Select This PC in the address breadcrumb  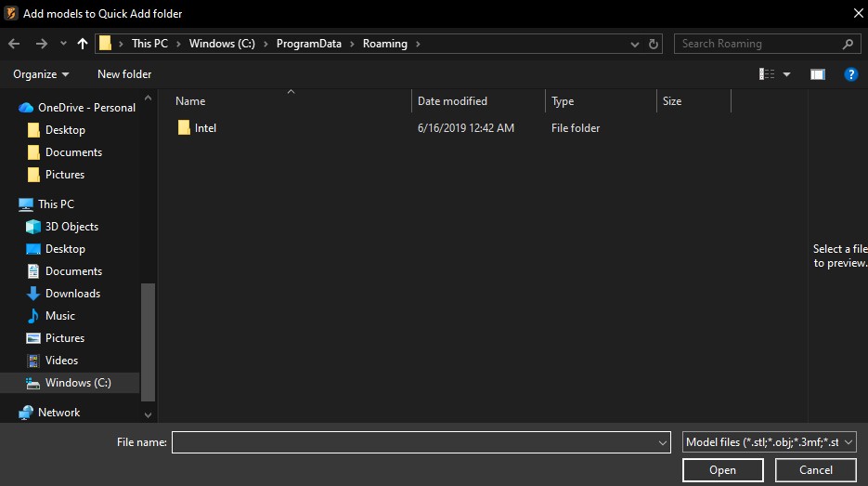pos(149,44)
